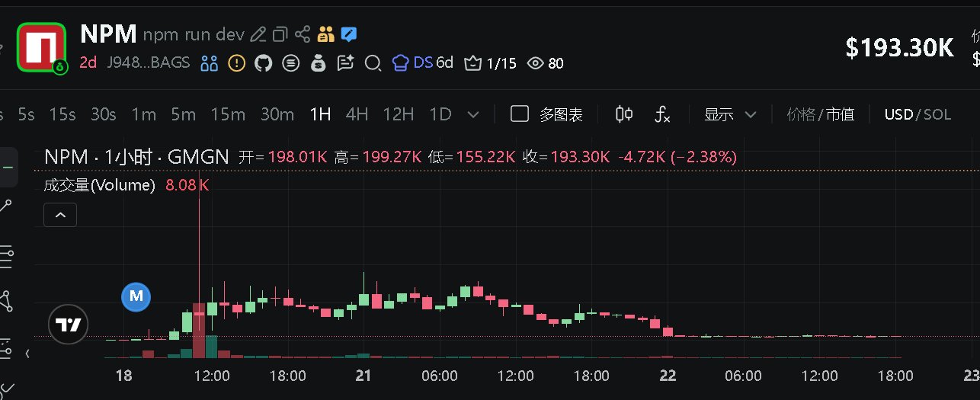This screenshot has height=400, width=980.
Task: Switch to the 15m timeframe
Action: point(228,114)
